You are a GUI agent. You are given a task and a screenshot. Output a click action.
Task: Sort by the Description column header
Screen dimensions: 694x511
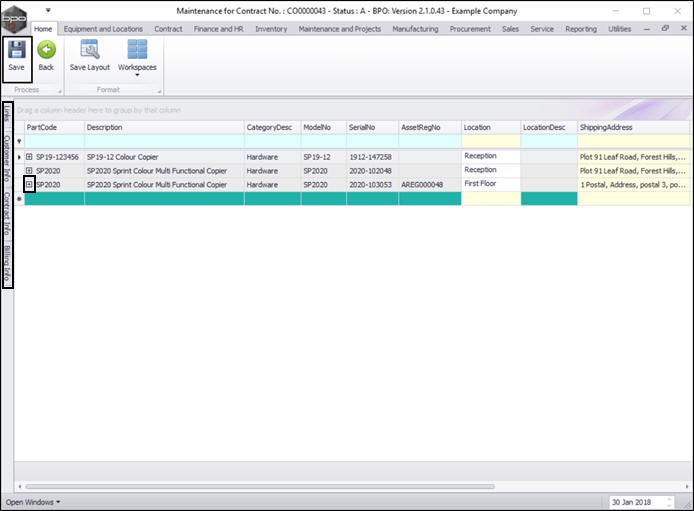click(x=164, y=127)
